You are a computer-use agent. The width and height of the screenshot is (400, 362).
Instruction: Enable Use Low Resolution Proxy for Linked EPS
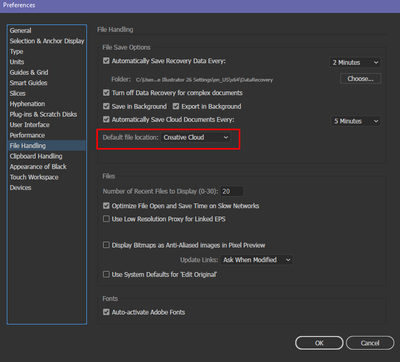coord(106,219)
